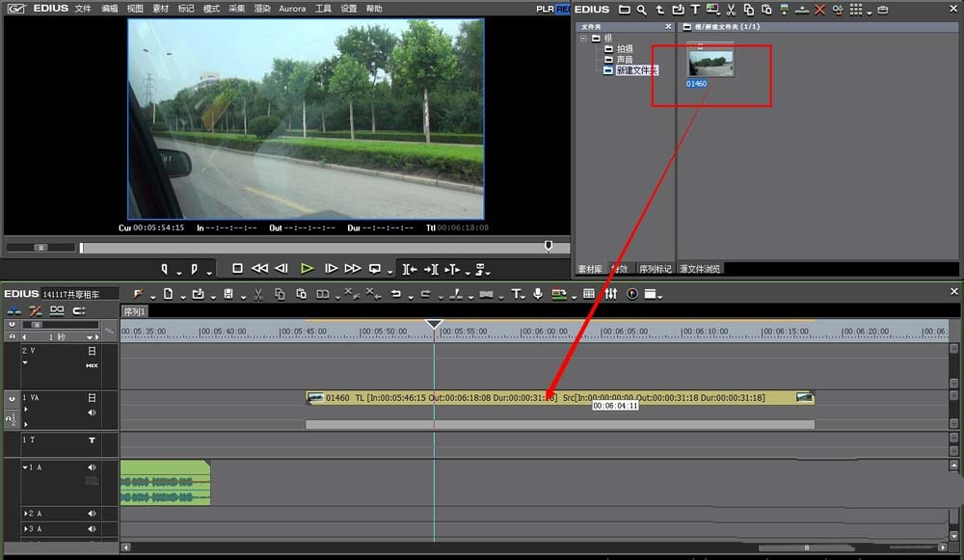Viewport: 964px width, 560px height.
Task: Click the save project floppy icon
Action: (x=228, y=294)
